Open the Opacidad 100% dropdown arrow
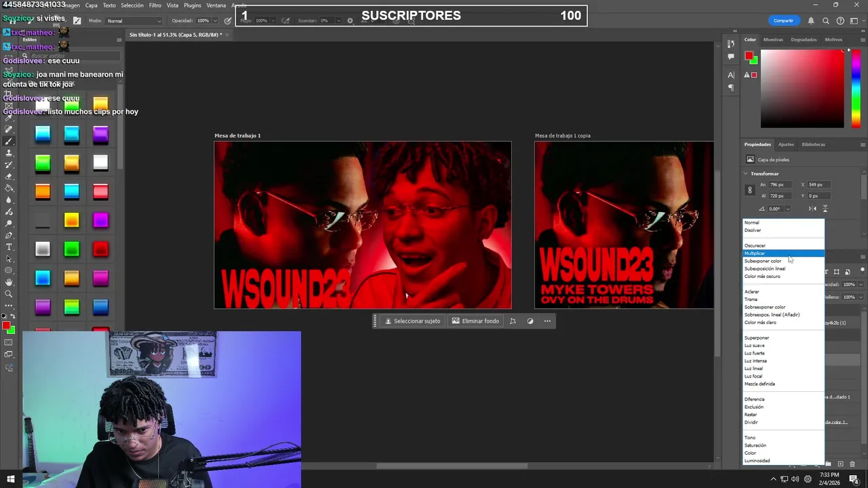The height and width of the screenshot is (488, 868). [216, 21]
